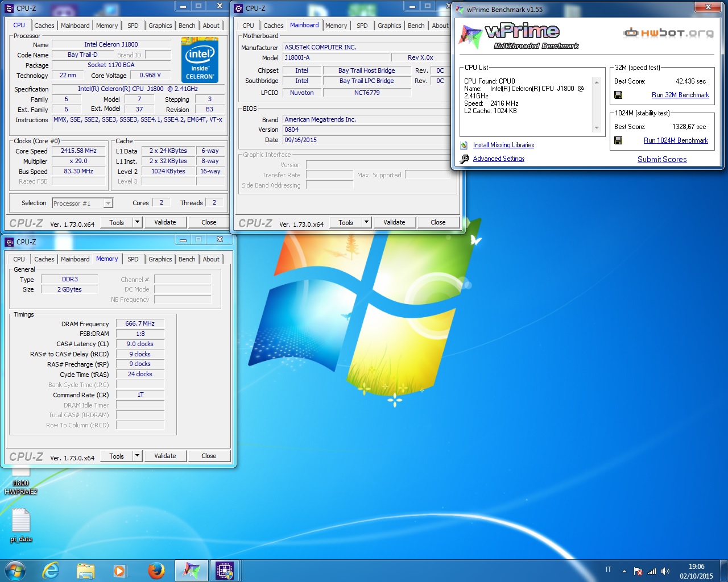Click the HWBOT.org logo
Image resolution: width=728 pixels, height=582 pixels.
pos(668,33)
